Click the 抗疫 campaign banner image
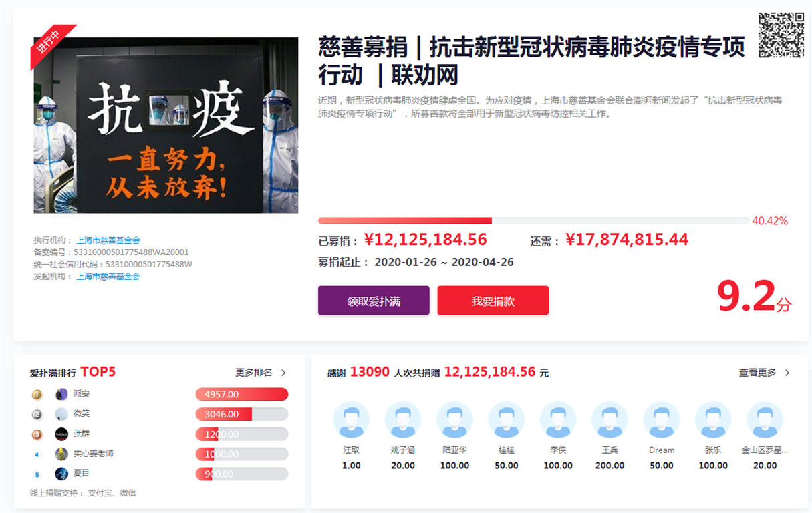The image size is (812, 513). point(166,125)
